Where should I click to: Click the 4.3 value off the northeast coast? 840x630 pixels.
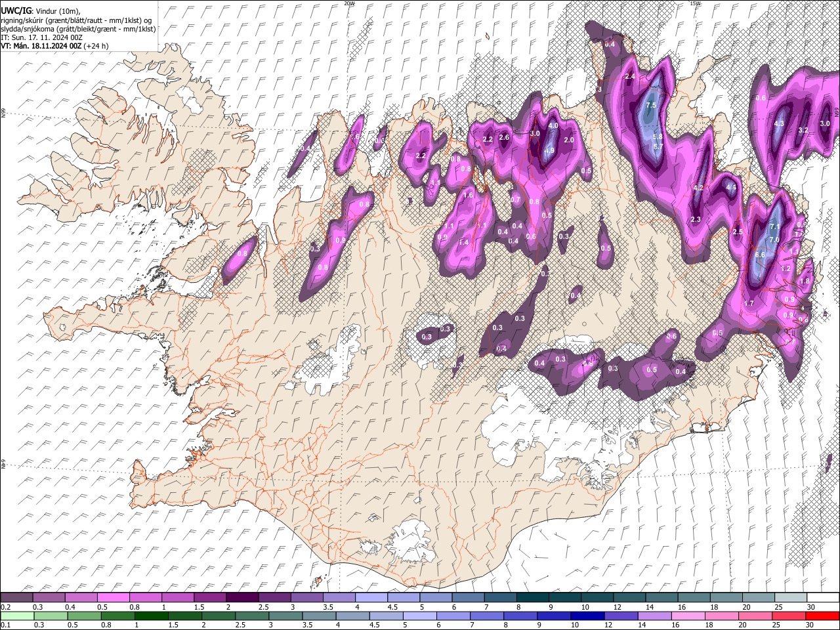(x=780, y=123)
